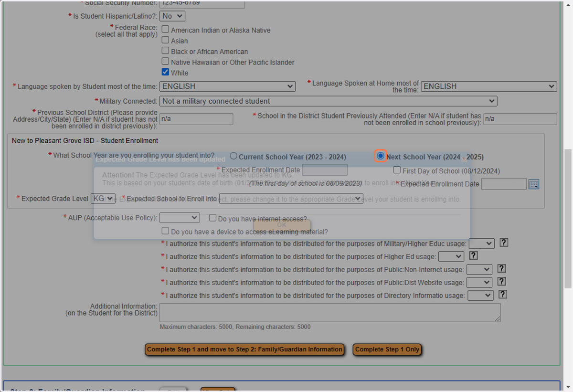Image resolution: width=573 pixels, height=392 pixels.
Task: Open the help icon for Military/Higher Educ usage
Action: (x=504, y=243)
